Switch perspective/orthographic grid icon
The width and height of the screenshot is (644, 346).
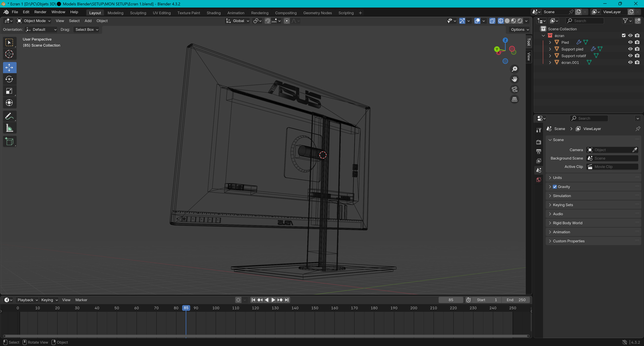pos(515,99)
